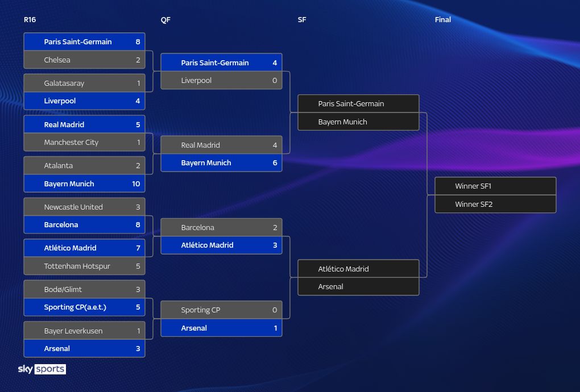Click the Final column header
580x392 pixels.
point(442,20)
